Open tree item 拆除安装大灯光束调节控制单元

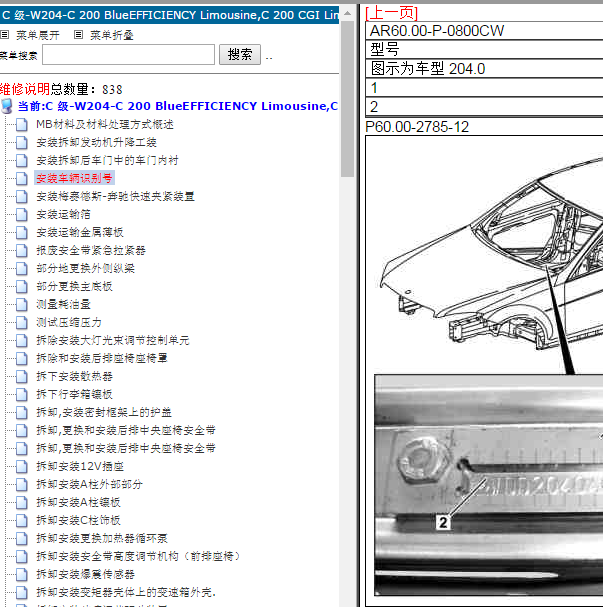113,341
